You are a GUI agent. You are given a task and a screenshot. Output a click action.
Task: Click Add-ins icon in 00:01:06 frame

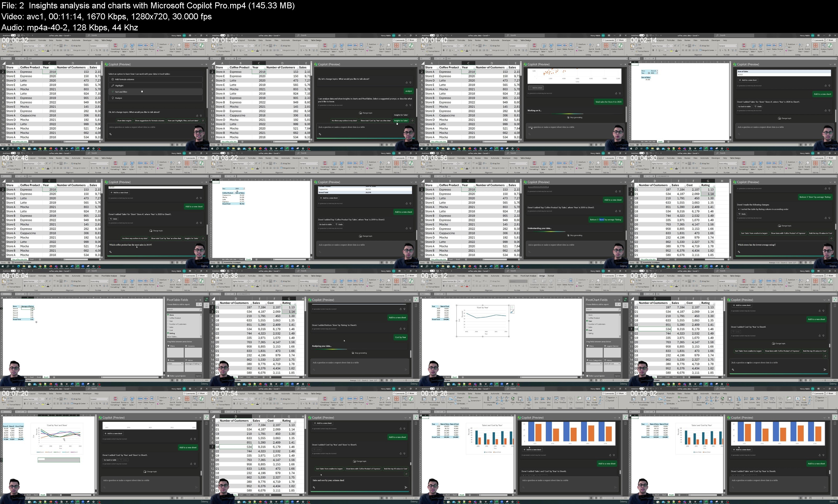pos(396,46)
